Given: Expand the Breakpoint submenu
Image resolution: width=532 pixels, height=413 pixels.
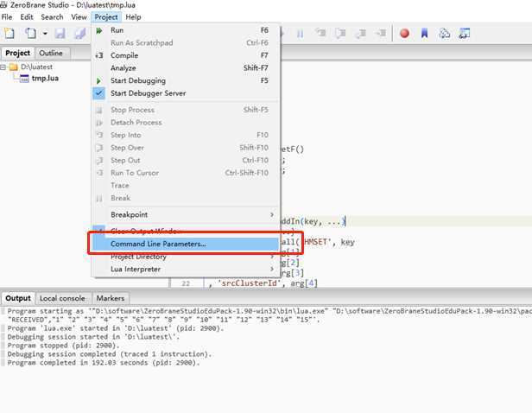Looking at the screenshot, I should 186,214.
